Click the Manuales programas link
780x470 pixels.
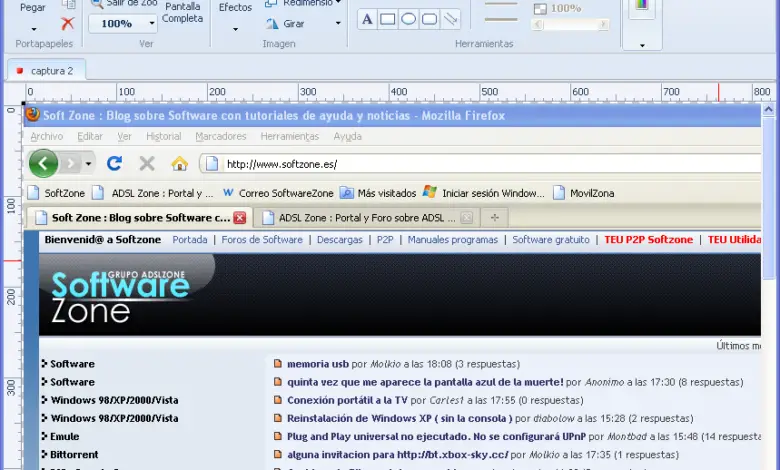453,240
